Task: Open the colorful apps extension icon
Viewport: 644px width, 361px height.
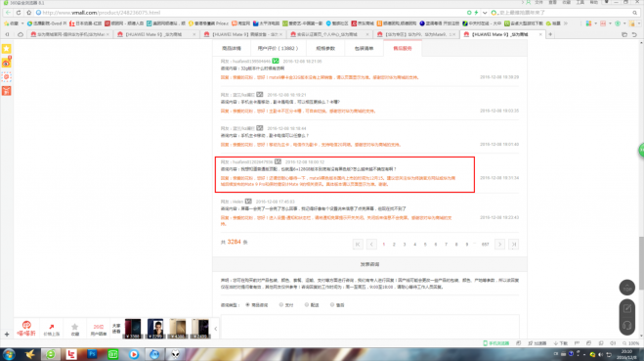Action: tap(588, 23)
